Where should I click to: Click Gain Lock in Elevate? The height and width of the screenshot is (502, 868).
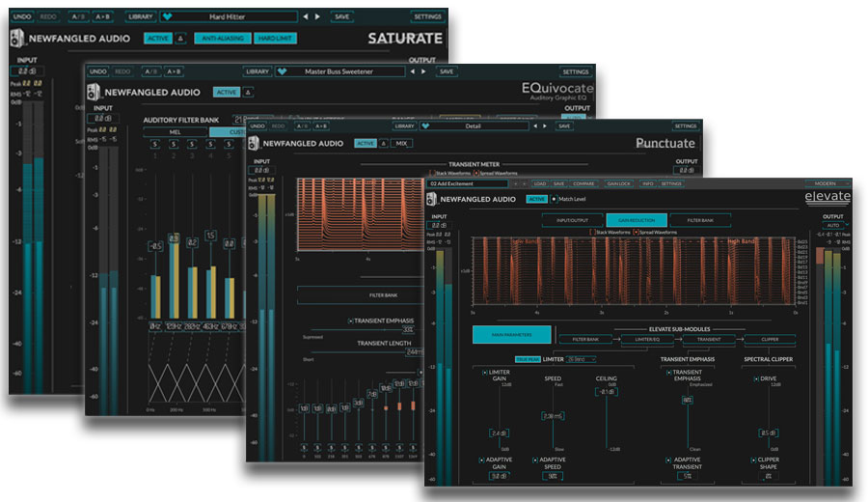(x=618, y=183)
